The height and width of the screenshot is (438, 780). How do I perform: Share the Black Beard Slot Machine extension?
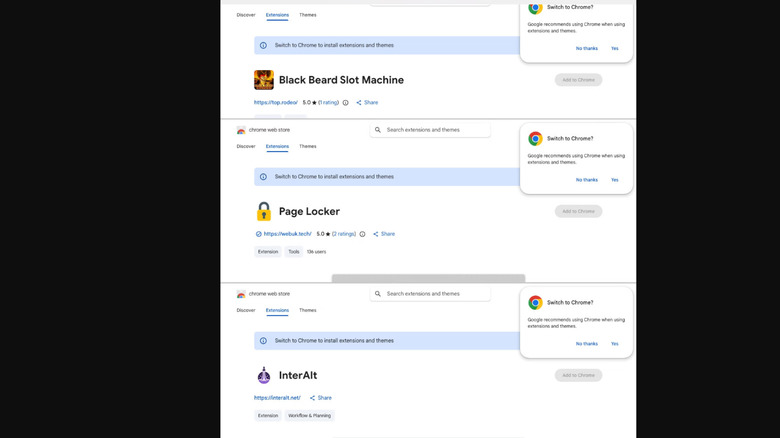coord(367,103)
